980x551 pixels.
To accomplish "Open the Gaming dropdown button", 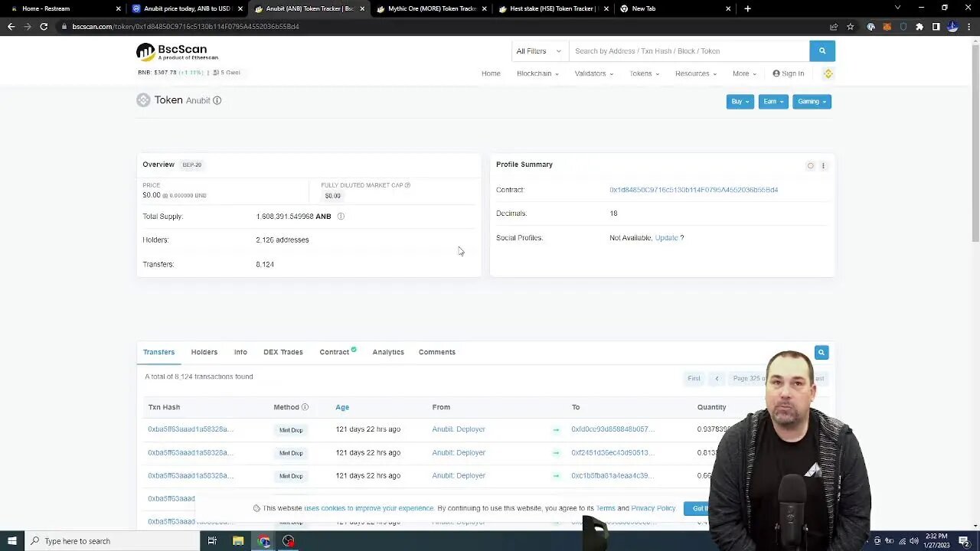I will tap(812, 101).
